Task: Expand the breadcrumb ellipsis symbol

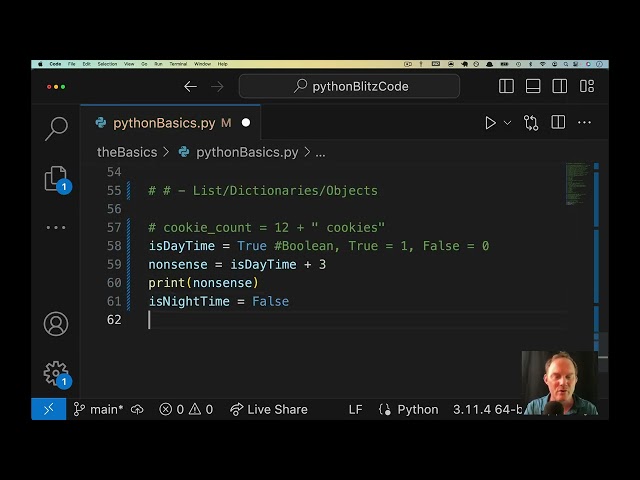Action: pos(320,153)
